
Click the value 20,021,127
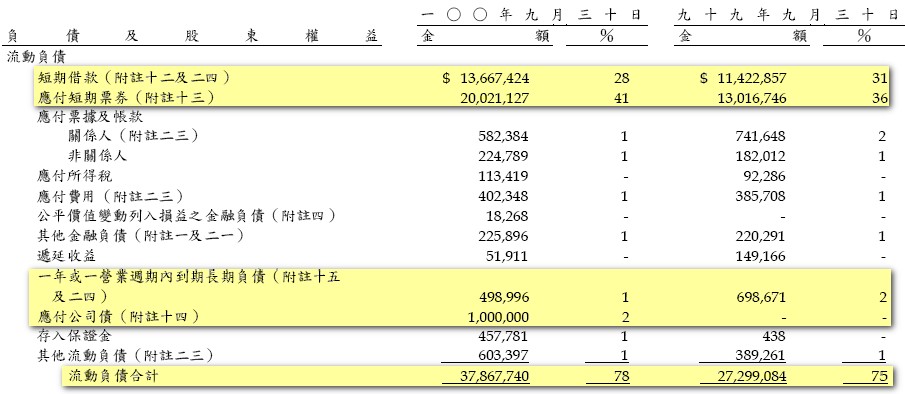[494, 98]
